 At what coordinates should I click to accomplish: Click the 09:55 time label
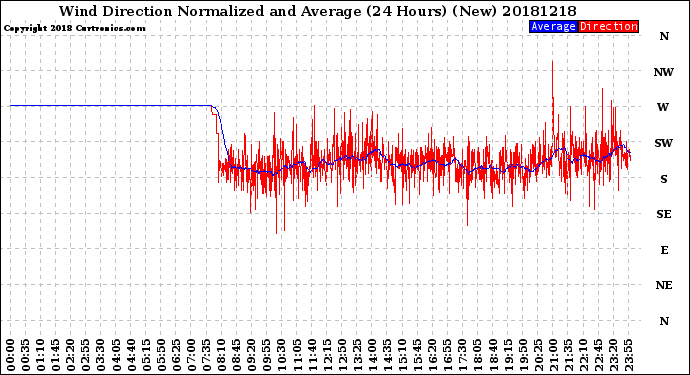267,355
